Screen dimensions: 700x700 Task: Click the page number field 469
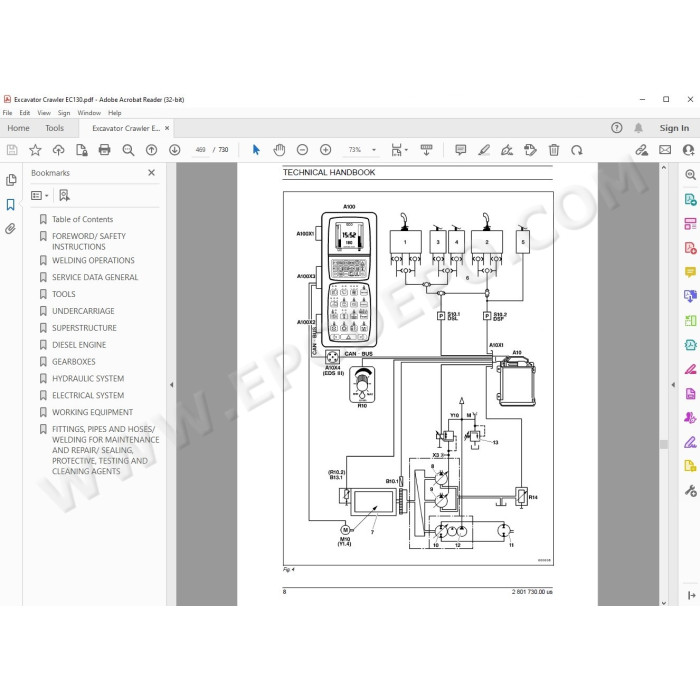(x=200, y=150)
